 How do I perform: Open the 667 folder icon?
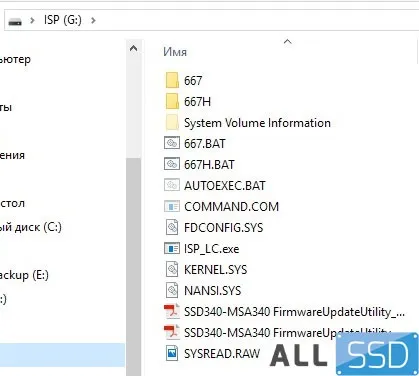click(x=172, y=80)
